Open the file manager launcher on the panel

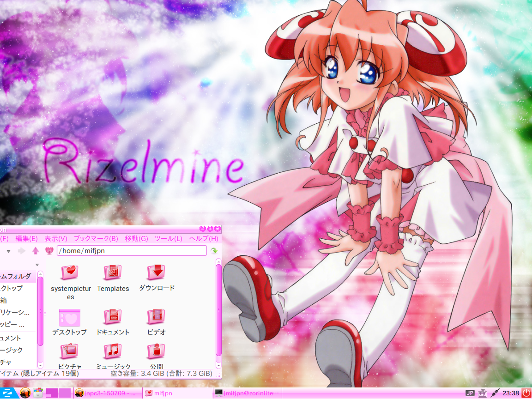coord(38,393)
